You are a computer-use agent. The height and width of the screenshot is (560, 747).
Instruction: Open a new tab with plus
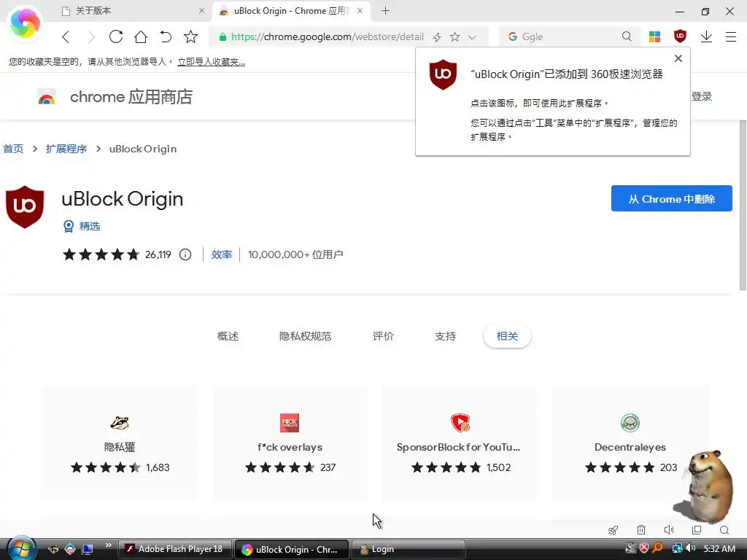[385, 10]
